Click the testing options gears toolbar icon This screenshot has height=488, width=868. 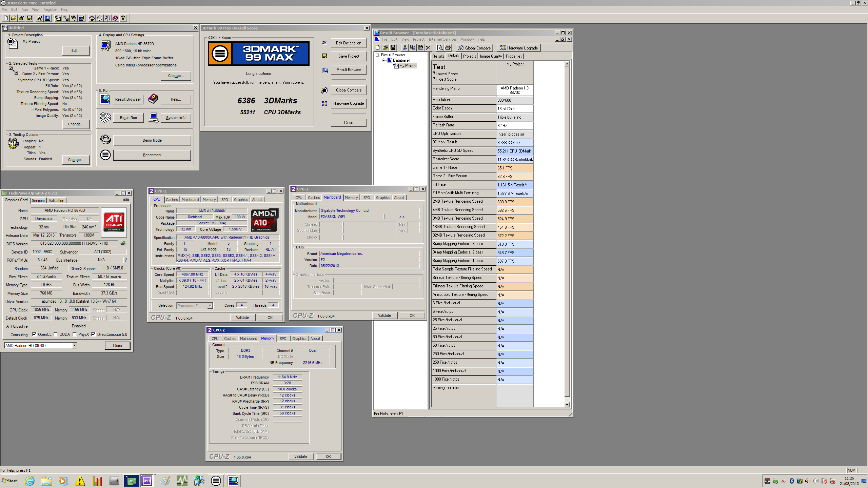click(74, 18)
